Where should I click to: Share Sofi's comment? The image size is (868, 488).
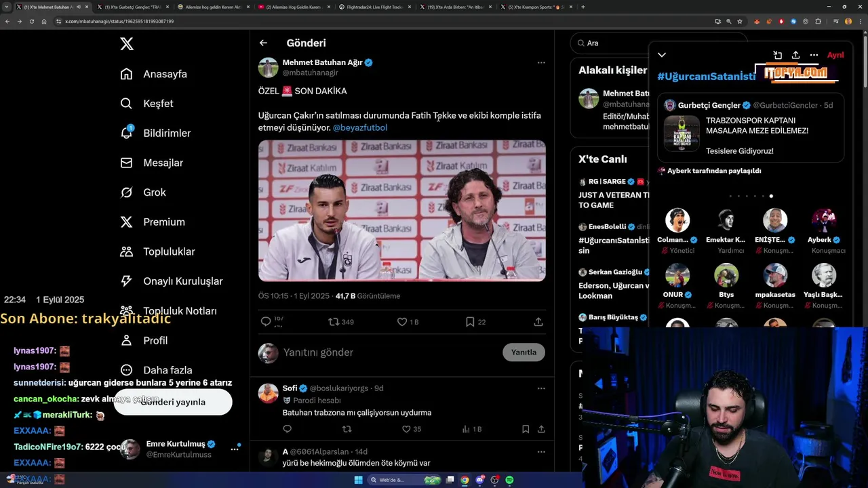541,429
